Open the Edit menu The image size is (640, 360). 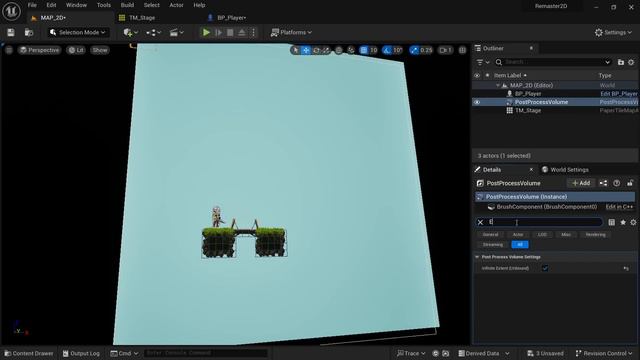(x=51, y=5)
